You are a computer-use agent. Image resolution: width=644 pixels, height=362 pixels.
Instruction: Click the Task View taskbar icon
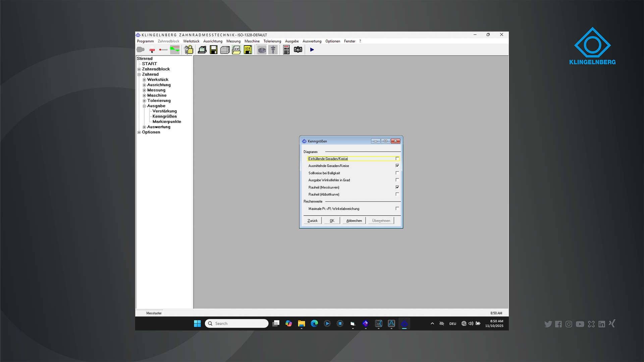pyautogui.click(x=276, y=323)
